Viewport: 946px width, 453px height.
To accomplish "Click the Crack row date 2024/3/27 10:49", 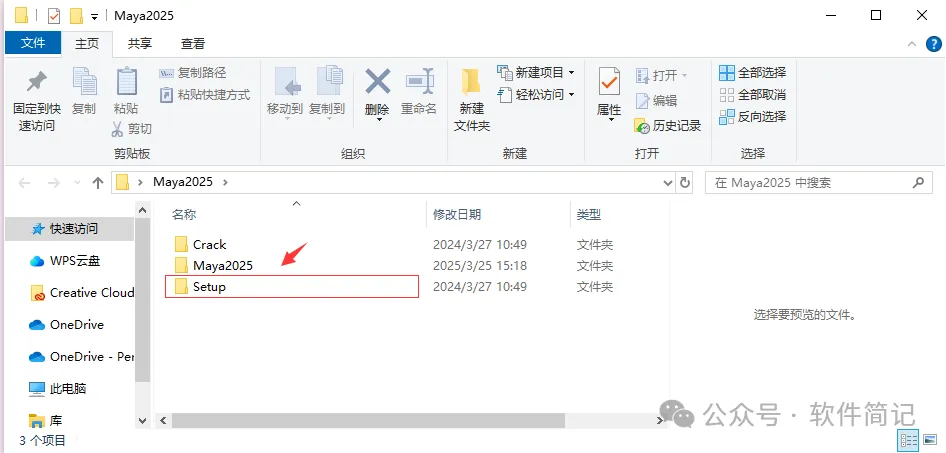I will pyautogui.click(x=480, y=245).
